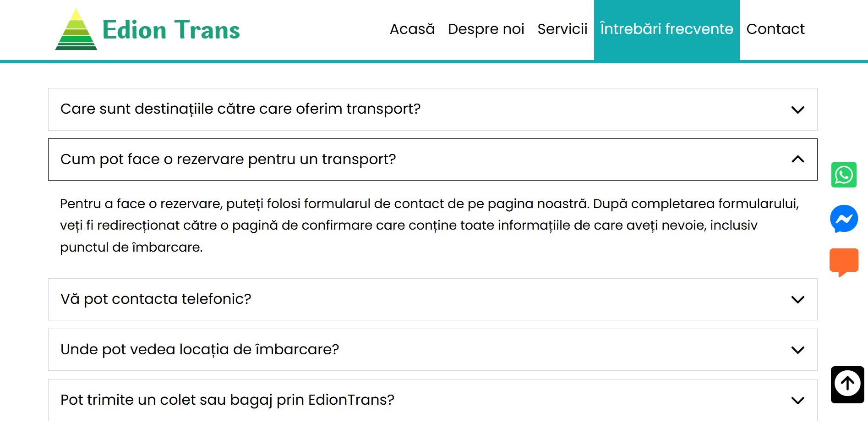868x429 pixels.
Task: Open "Vă pot contacta telefonic?" question
Action: click(156, 299)
